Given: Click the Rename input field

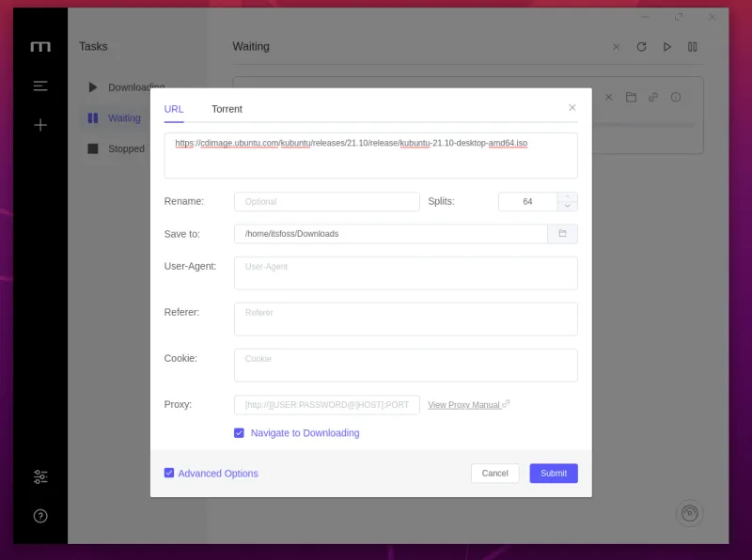Looking at the screenshot, I should tap(326, 202).
